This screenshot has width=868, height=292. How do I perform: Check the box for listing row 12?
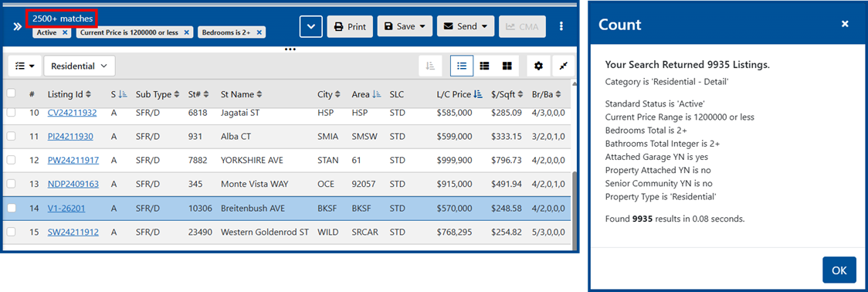pyautogui.click(x=12, y=160)
